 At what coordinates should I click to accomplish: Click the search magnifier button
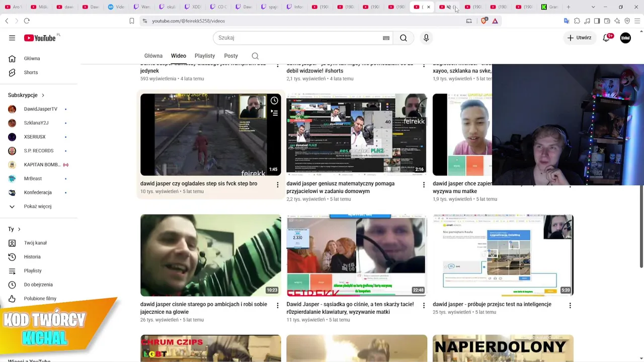click(404, 38)
